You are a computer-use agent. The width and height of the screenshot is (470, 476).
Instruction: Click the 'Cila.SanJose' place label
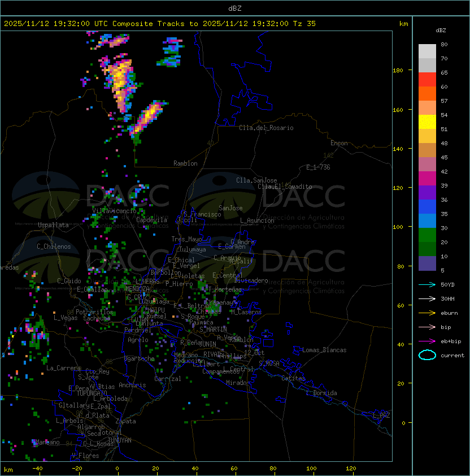256,180
